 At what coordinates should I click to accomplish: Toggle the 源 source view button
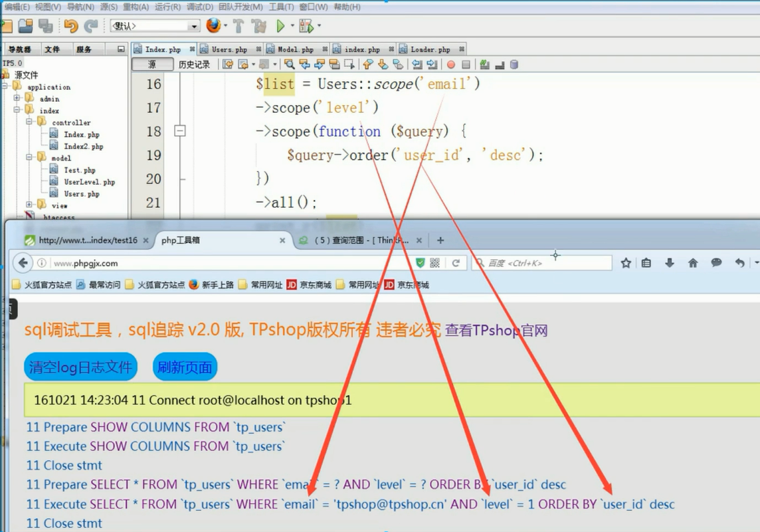click(x=152, y=64)
